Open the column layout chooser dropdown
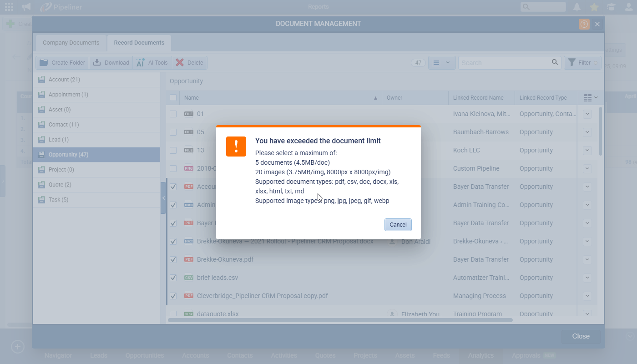 point(591,97)
